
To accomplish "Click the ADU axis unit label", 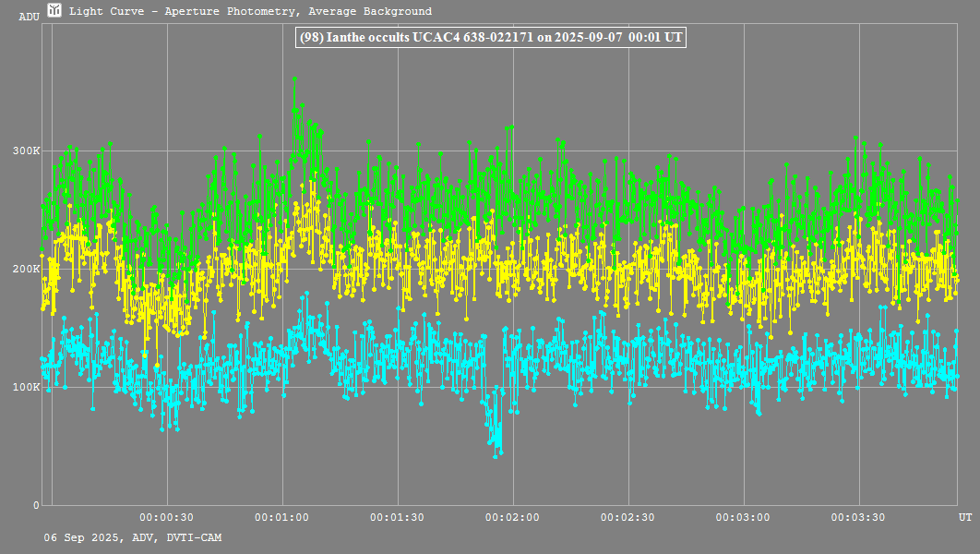I will tap(29, 17).
